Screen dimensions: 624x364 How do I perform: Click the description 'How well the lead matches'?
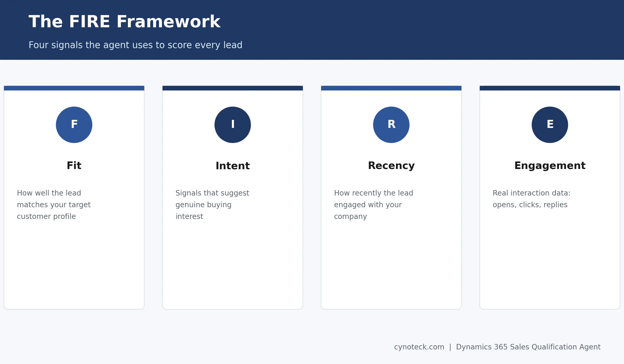[x=54, y=205]
